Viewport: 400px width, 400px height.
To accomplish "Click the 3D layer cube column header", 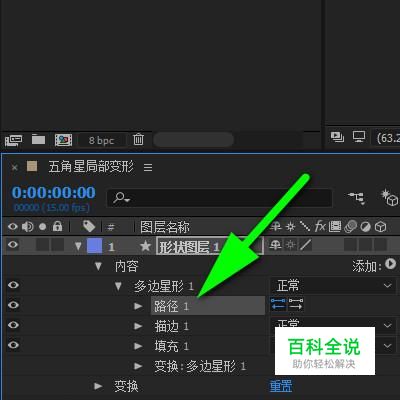I will [x=380, y=227].
